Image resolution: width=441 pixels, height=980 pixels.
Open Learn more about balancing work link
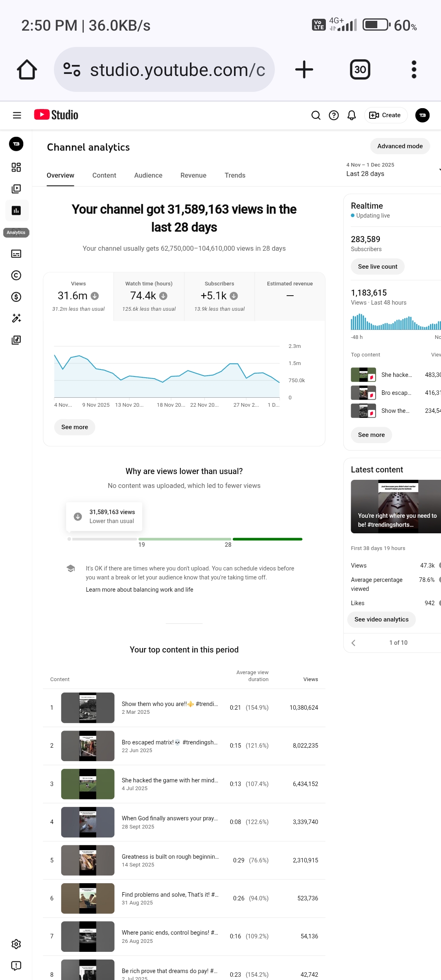coord(139,590)
